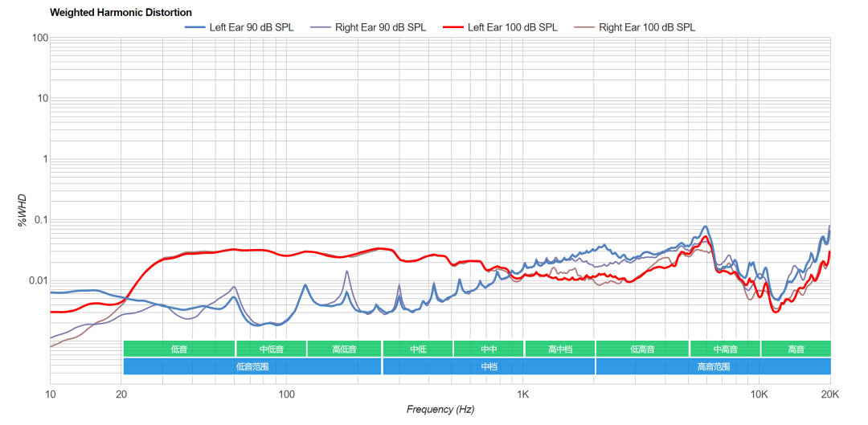This screenshot has height=425, width=868.
Task: Click the green 中低音 band
Action: coord(271,349)
